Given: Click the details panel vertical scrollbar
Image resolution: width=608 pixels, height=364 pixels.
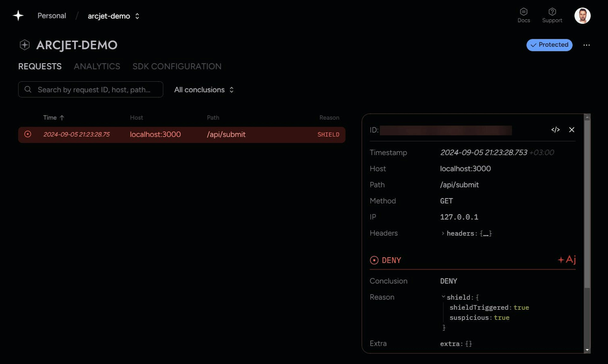Looking at the screenshot, I should click(x=587, y=204).
